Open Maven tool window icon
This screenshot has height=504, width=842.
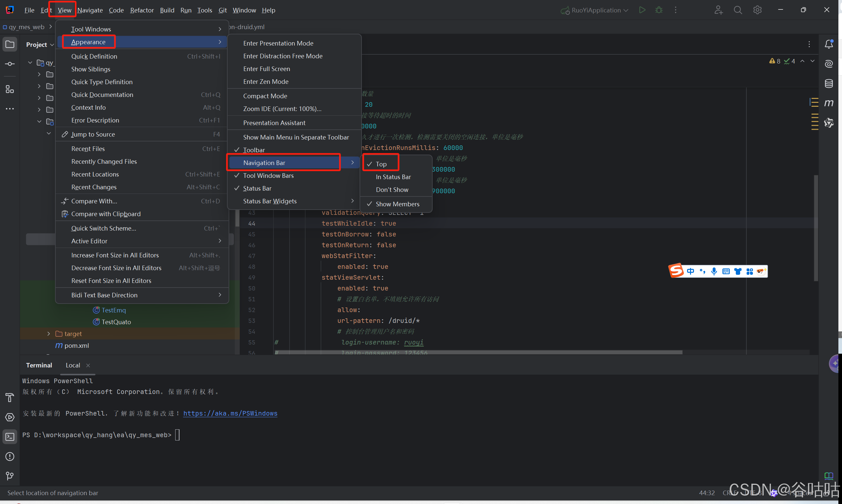[x=829, y=103]
